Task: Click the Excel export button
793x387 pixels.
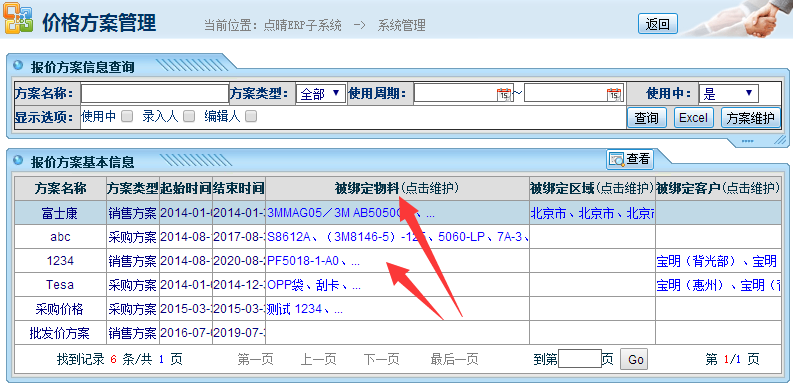Action: point(693,118)
